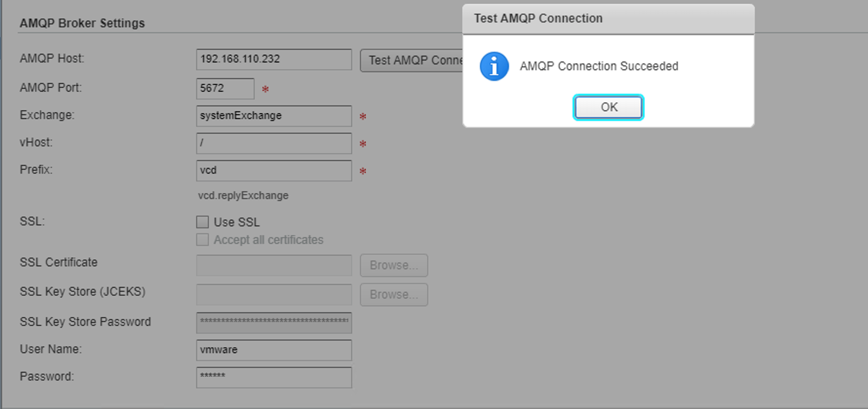
Task: Click the vHost input box
Action: 274,143
